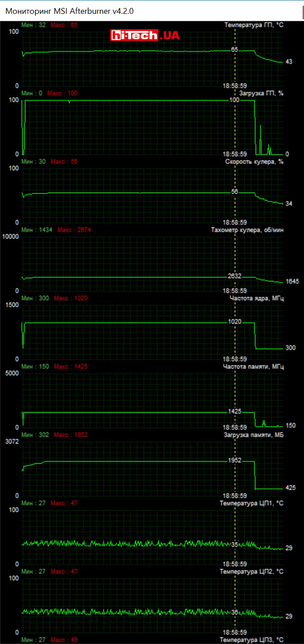Viewport: 304px width, 644px height.
Task: Click the 'Температура ЦП1, °C' graph label
Action: (x=252, y=503)
